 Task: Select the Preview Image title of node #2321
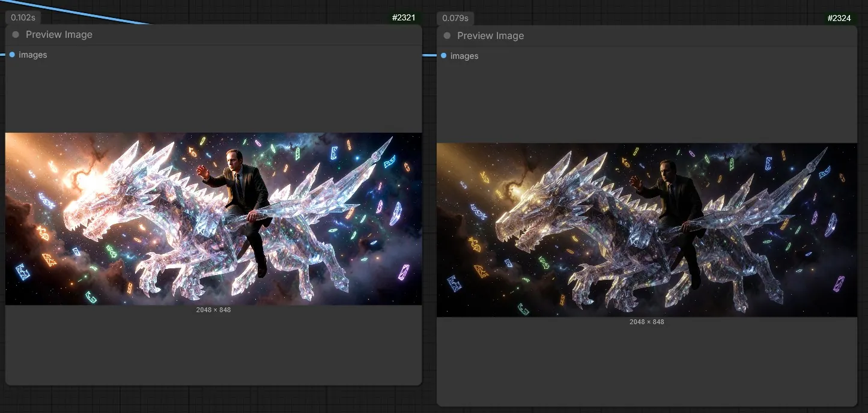click(x=59, y=35)
